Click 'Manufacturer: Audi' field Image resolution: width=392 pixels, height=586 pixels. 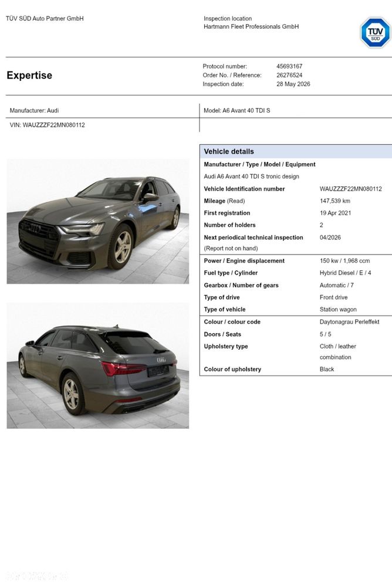[x=34, y=110]
